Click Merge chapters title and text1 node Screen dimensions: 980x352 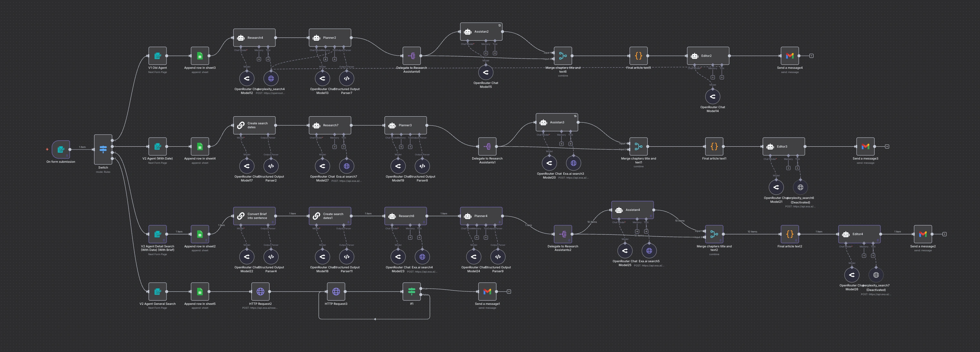638,146
